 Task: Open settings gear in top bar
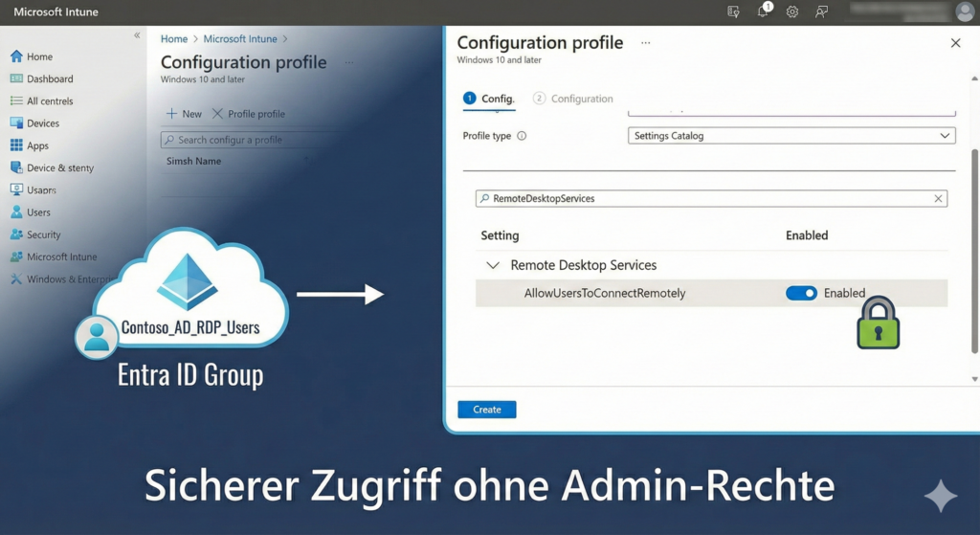792,12
